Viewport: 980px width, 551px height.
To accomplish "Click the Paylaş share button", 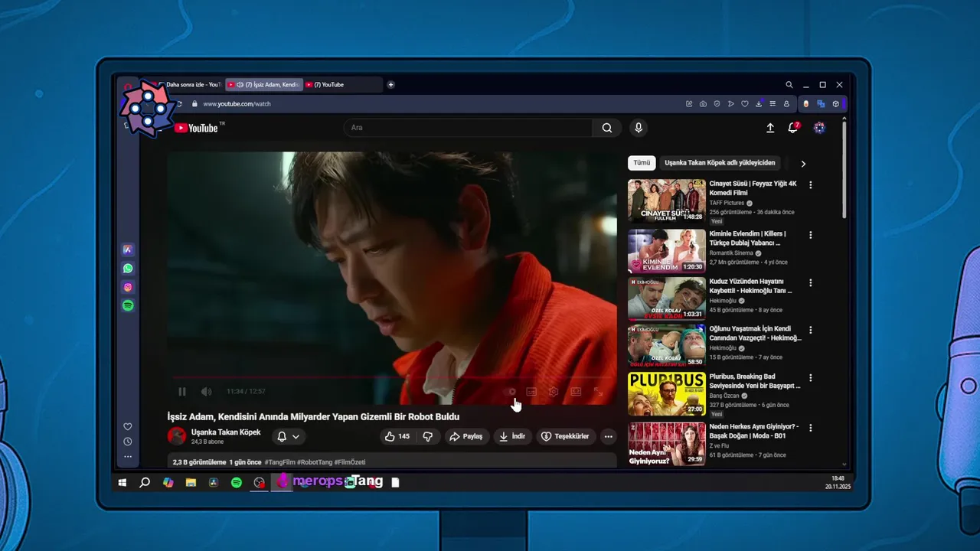I will [465, 436].
